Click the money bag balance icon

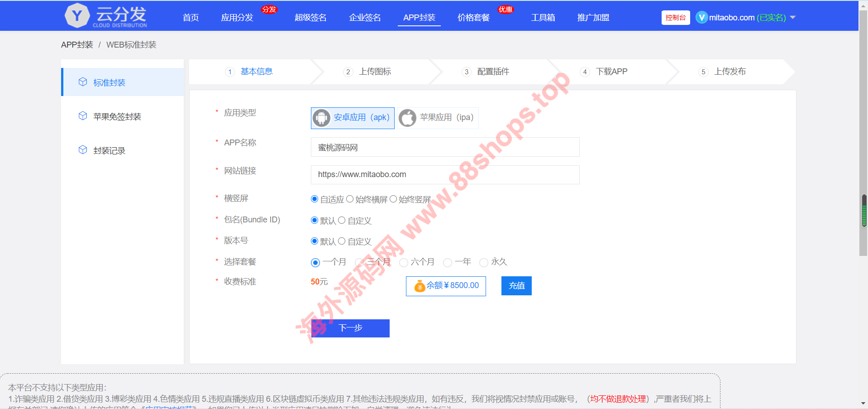point(420,286)
